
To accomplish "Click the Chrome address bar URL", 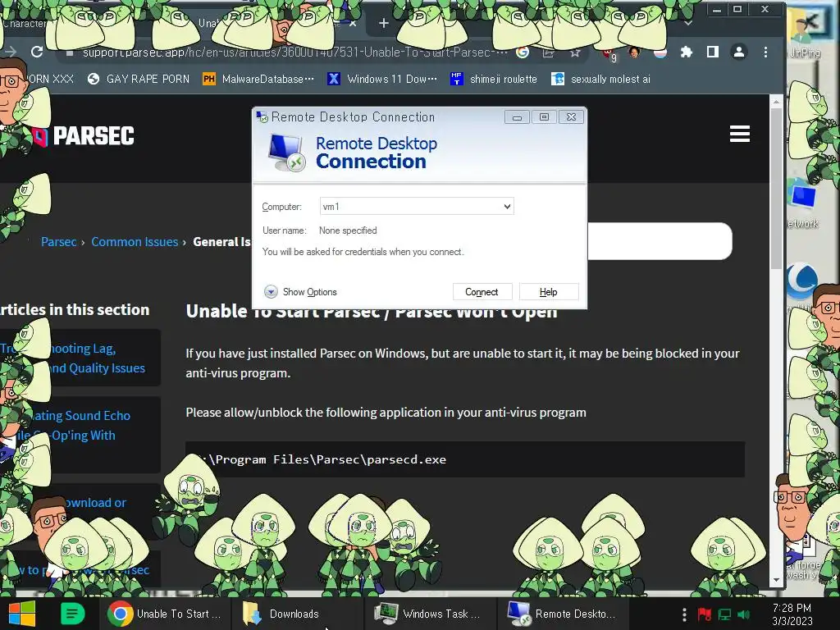I will pos(294,52).
